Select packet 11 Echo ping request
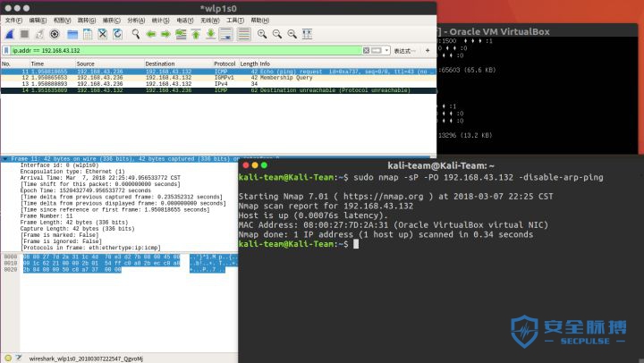The width and height of the screenshot is (644, 363). pos(218,72)
